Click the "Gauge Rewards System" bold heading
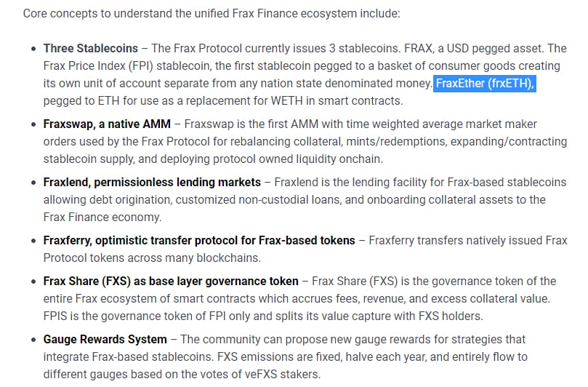 point(105,339)
